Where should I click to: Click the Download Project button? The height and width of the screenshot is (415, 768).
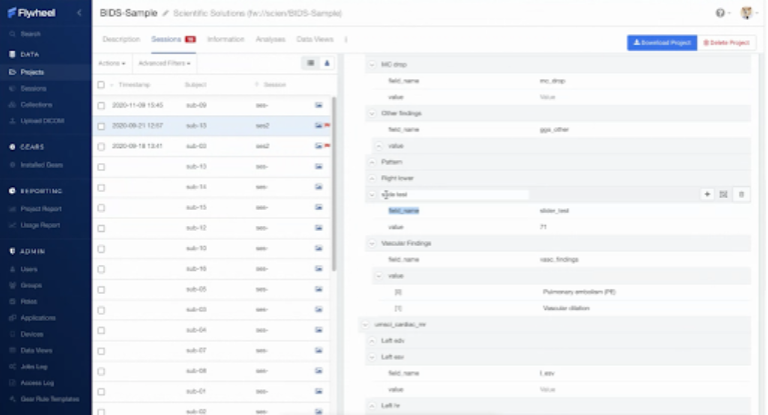[661, 43]
